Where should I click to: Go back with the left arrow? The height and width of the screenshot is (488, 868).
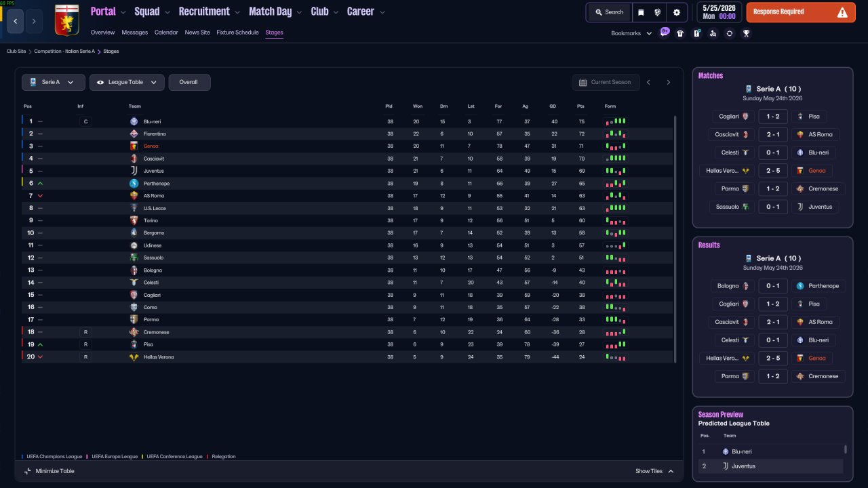tap(16, 21)
